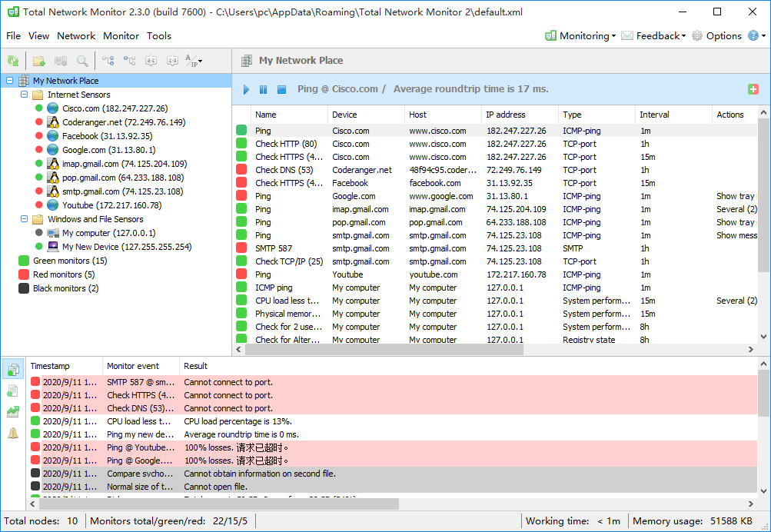Screen dimensions: 771x532
Task: Select Green monitors (15) filter
Action: (63, 261)
